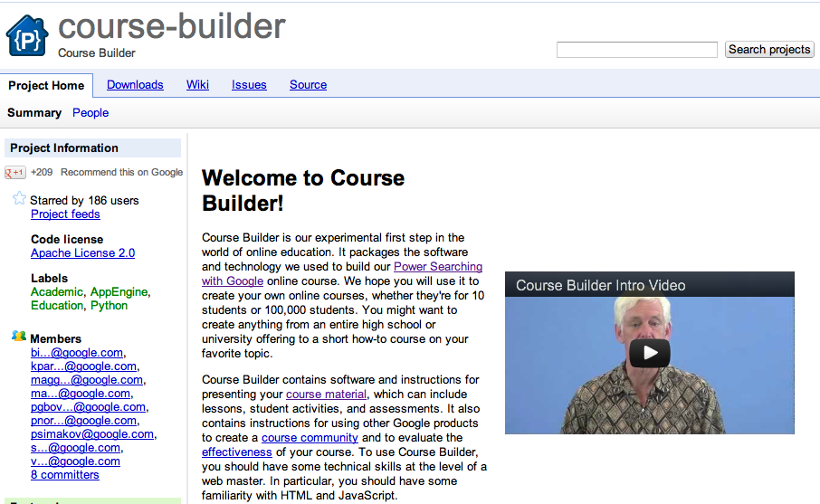Open the 8 committers link

pos(65,475)
